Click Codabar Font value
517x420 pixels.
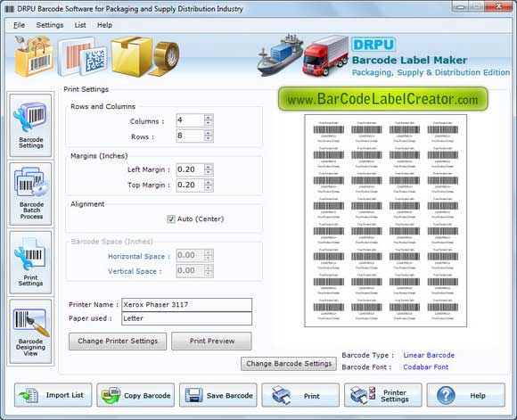pos(425,367)
